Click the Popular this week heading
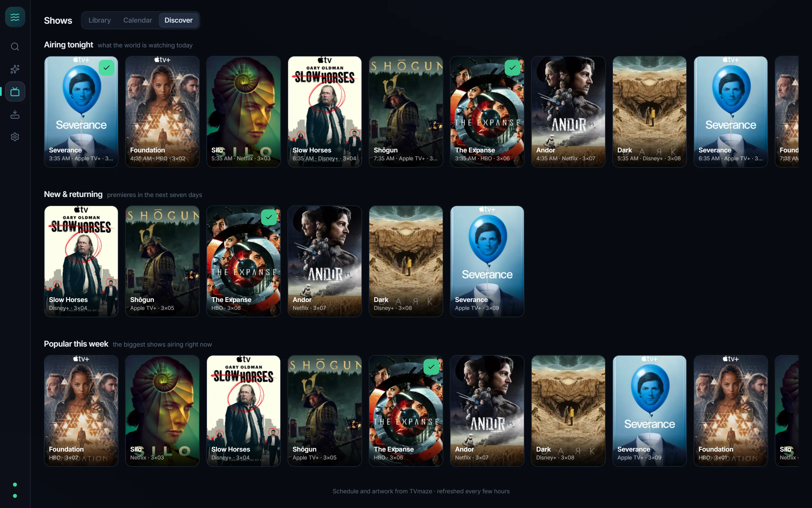The image size is (812, 508). [76, 344]
